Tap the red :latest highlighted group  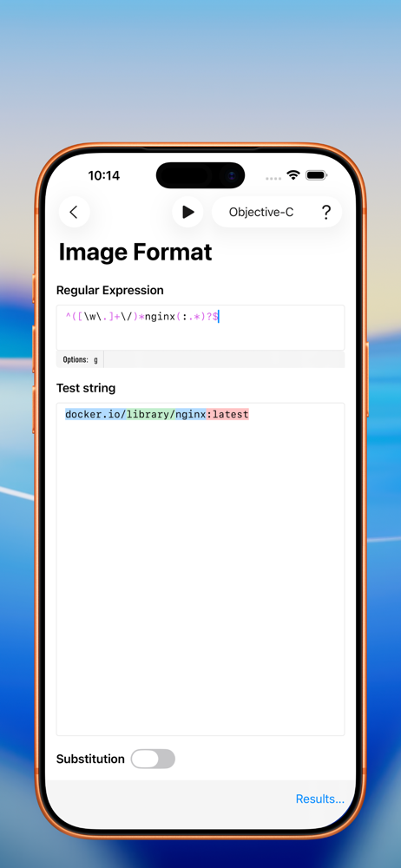tap(228, 414)
